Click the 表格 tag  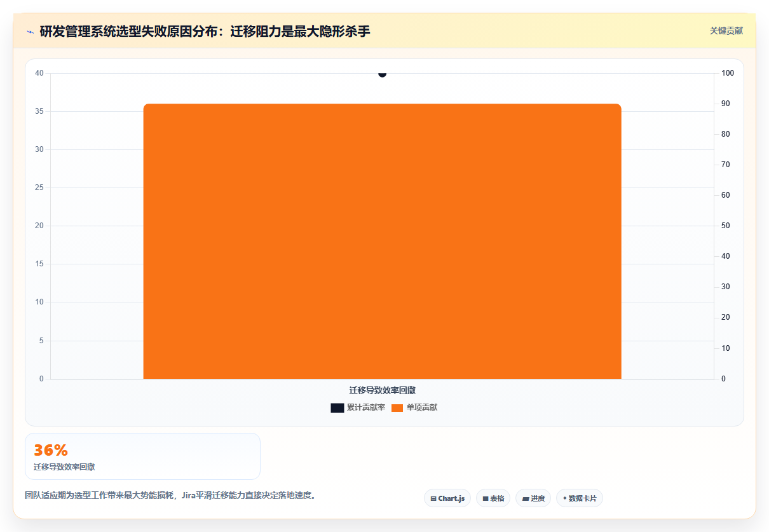pyautogui.click(x=493, y=498)
